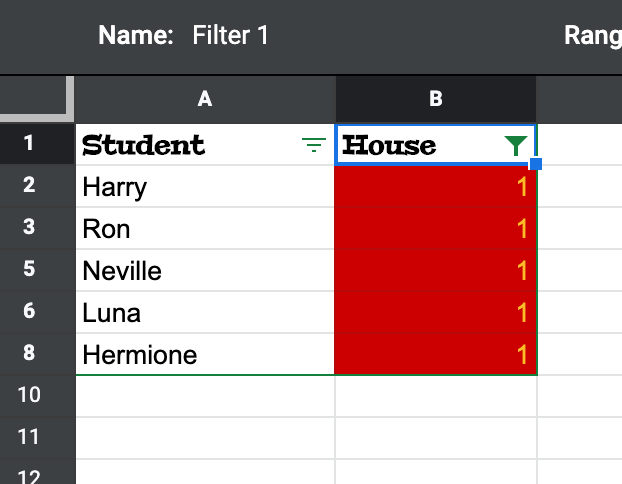Click the red House cell beside Harry
The image size is (622, 484).
tap(436, 187)
